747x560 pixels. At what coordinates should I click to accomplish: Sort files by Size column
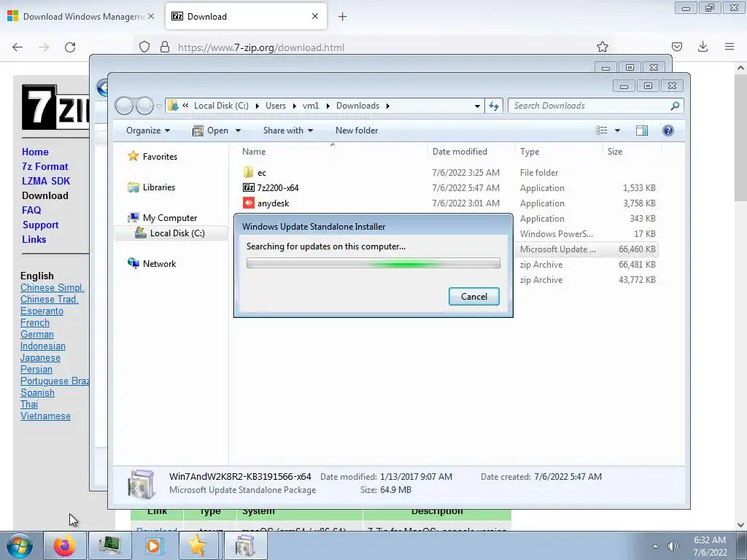[632, 152]
